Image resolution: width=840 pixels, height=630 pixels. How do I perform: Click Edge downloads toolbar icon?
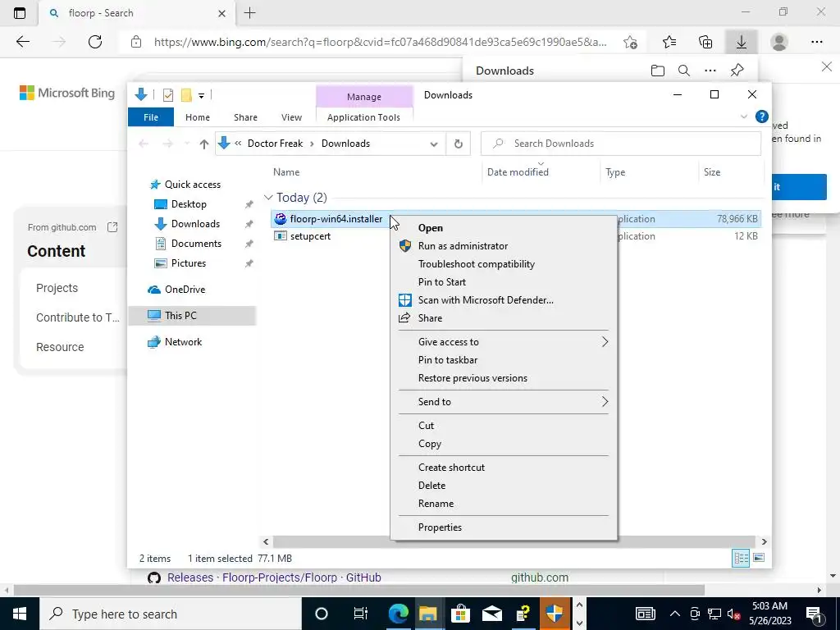tap(742, 42)
